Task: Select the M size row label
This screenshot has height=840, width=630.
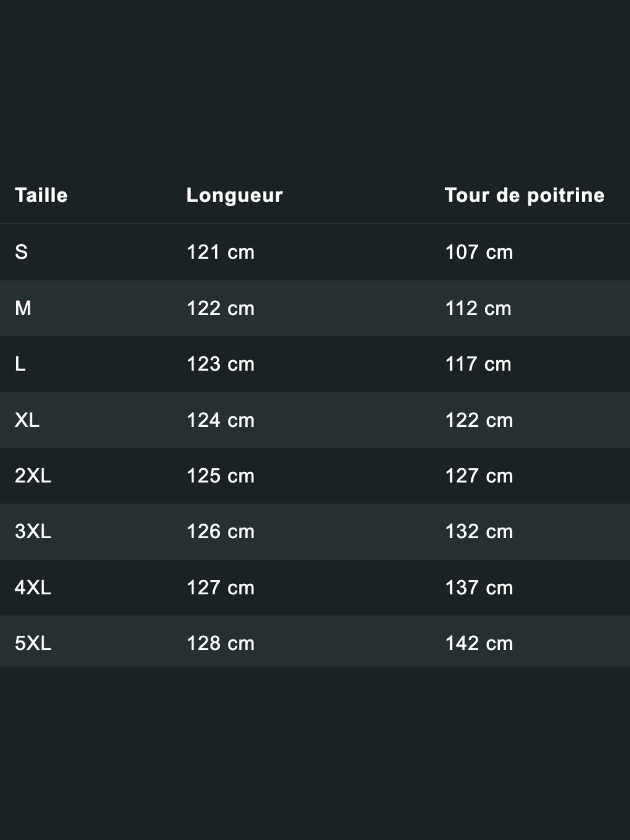Action: 23,308
